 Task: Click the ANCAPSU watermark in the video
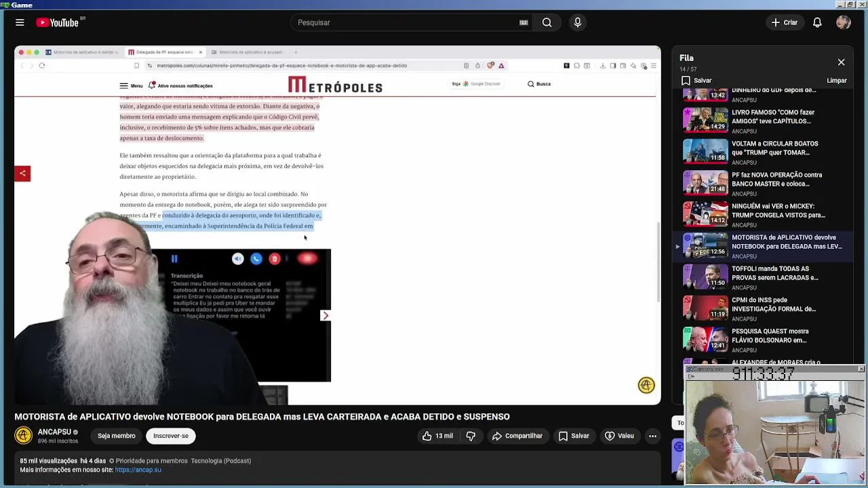[646, 385]
